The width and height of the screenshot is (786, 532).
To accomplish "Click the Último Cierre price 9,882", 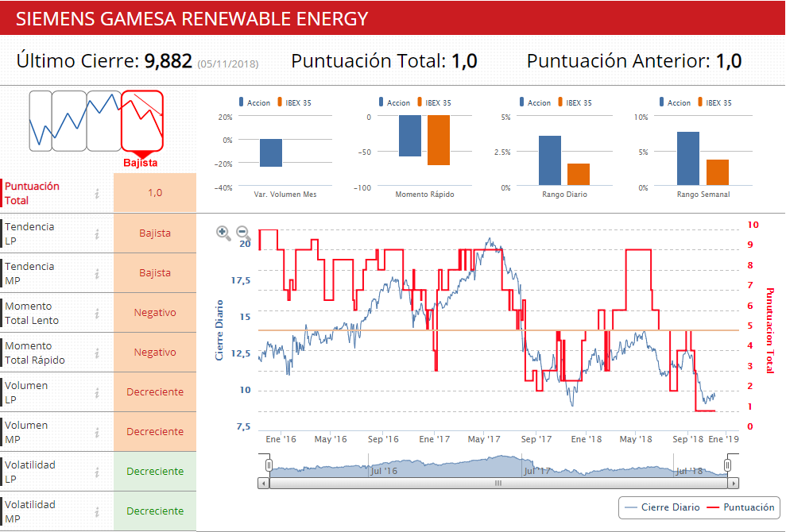I will coord(168,61).
